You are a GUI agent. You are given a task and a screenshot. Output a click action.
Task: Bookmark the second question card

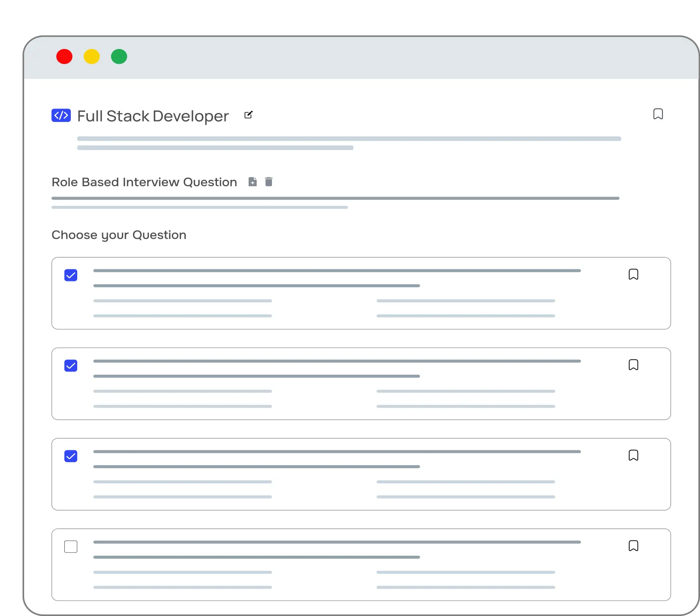point(633,365)
